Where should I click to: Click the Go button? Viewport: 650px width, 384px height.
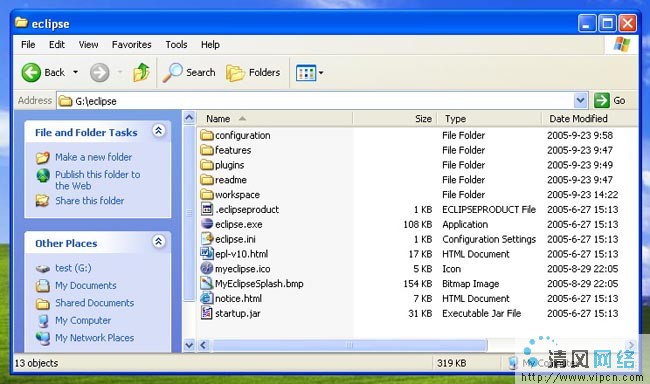610,100
